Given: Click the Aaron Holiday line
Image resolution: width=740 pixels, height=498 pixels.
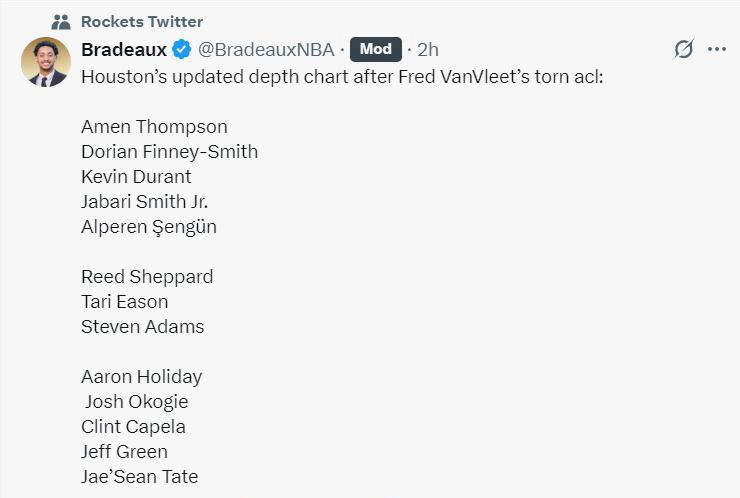Looking at the screenshot, I should 141,377.
